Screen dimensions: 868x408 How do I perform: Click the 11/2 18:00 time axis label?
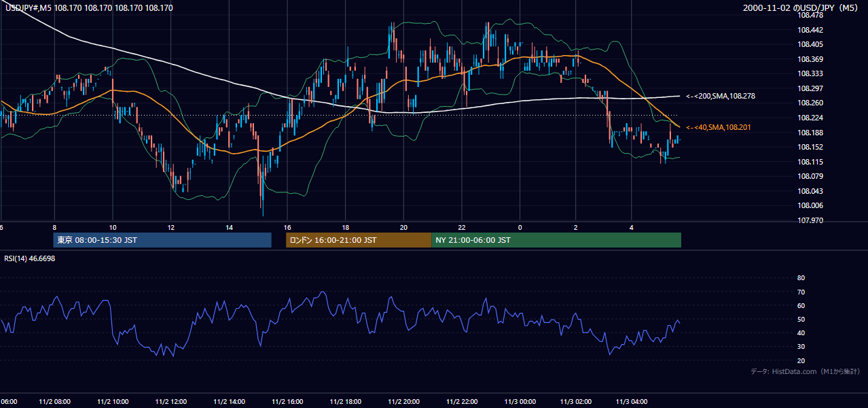point(346,402)
